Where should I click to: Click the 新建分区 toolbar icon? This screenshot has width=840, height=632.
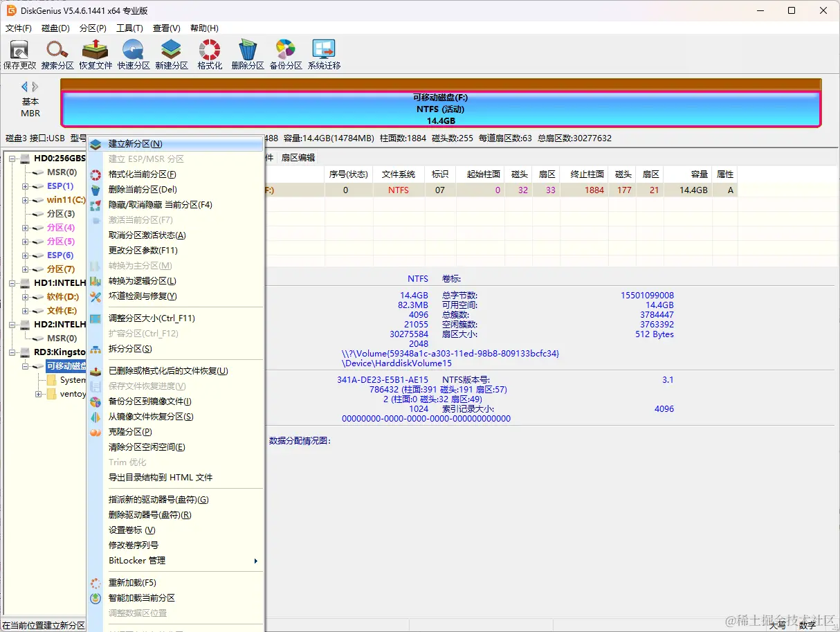(x=172, y=55)
